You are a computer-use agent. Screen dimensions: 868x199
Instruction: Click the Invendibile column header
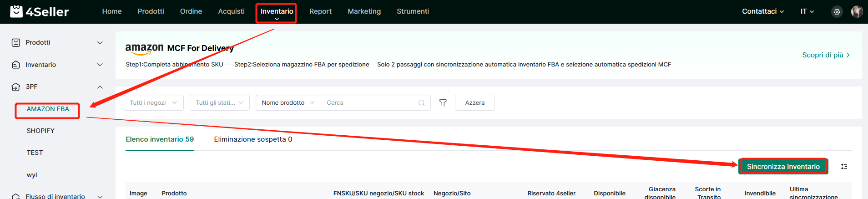click(760, 194)
